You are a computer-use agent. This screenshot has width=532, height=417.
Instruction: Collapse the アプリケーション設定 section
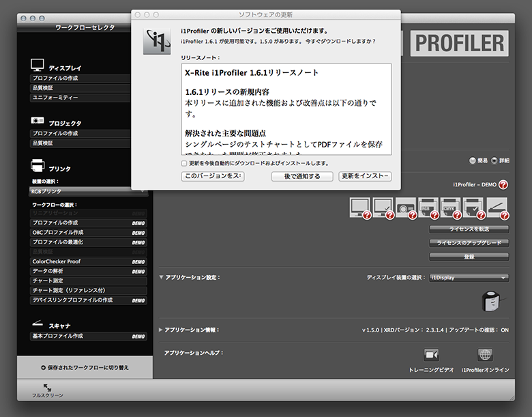tap(161, 278)
